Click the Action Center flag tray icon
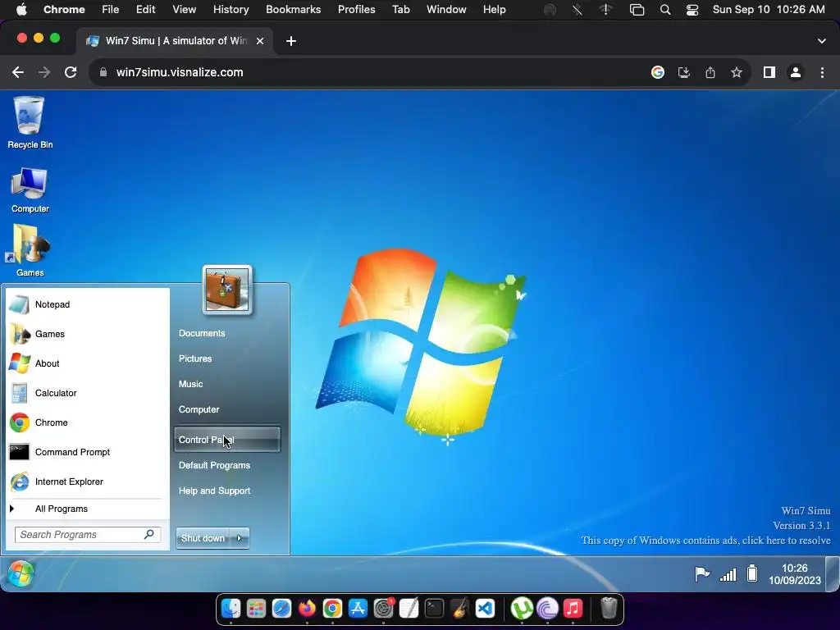840x630 pixels. [702, 573]
